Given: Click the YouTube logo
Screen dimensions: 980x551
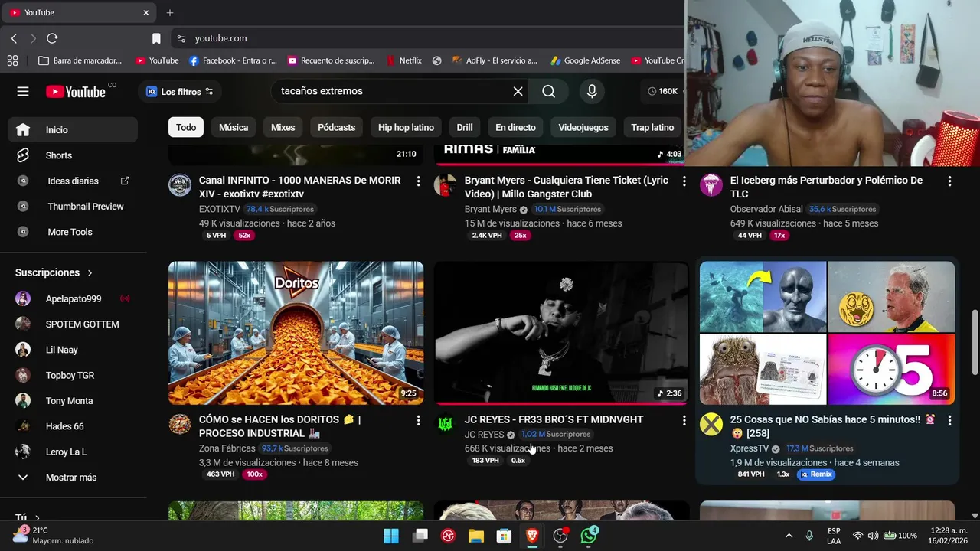Looking at the screenshot, I should [x=76, y=92].
